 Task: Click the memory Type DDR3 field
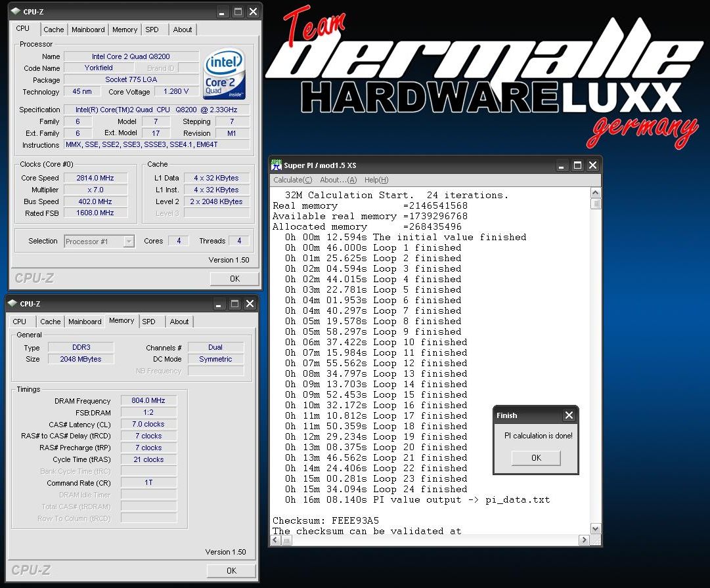(x=81, y=347)
